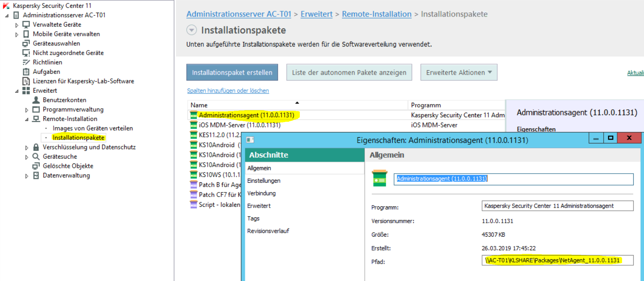Open the Erweiterte Aktionen dropdown

459,72
